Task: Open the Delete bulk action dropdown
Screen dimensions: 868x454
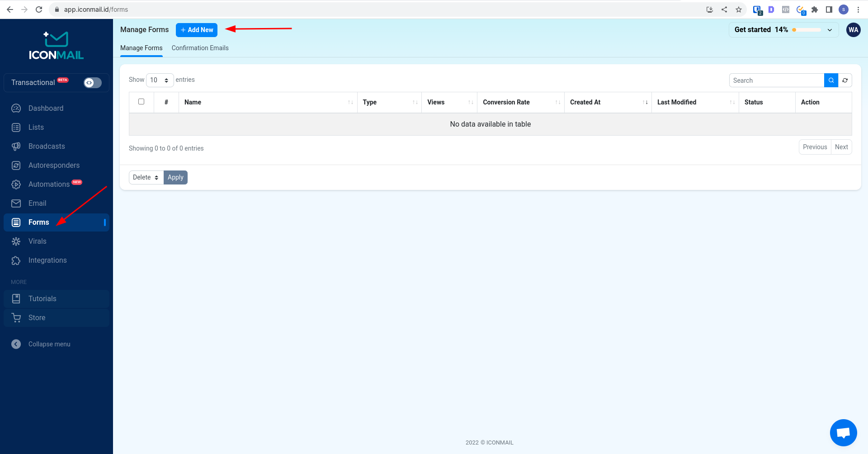Action: pos(146,178)
